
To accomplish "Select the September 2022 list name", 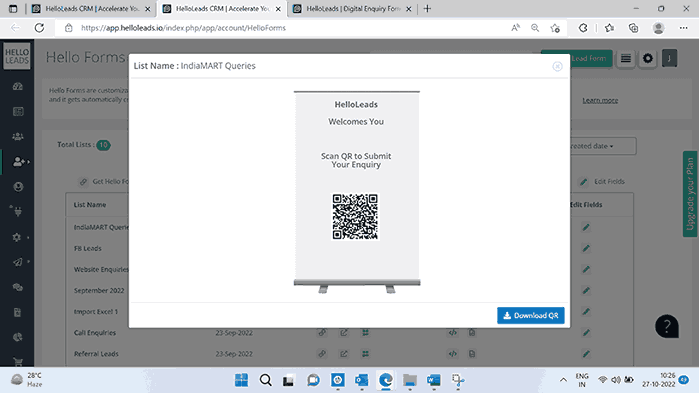I will [x=99, y=291].
